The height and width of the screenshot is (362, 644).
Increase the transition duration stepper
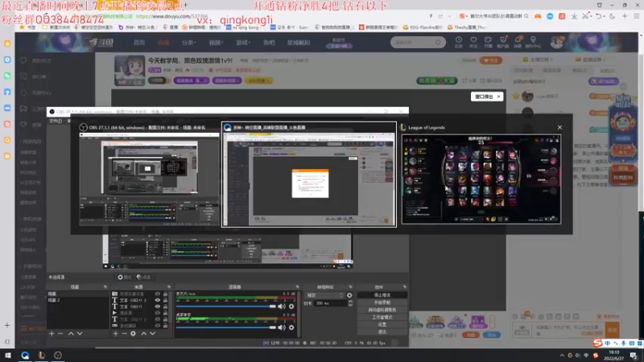tap(350, 301)
